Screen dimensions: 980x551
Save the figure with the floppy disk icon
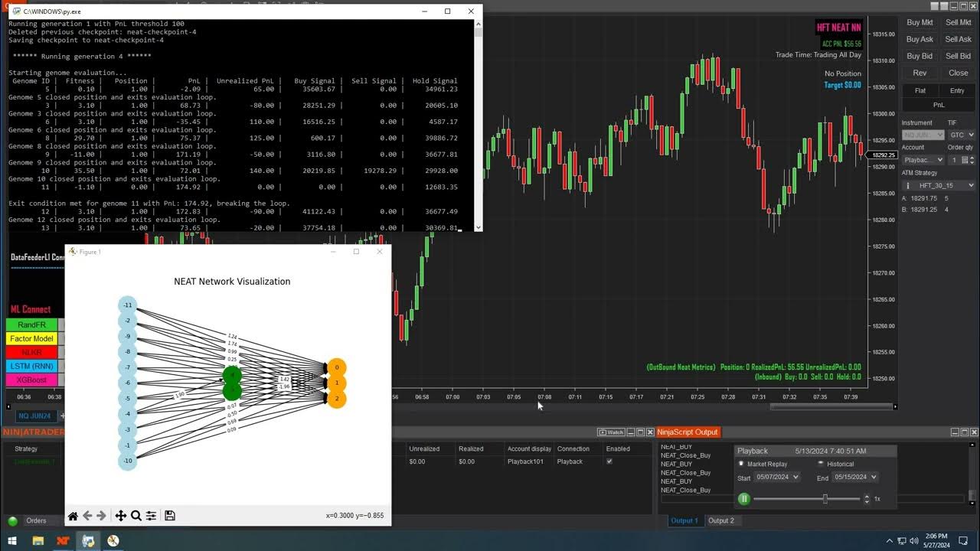coord(170,516)
